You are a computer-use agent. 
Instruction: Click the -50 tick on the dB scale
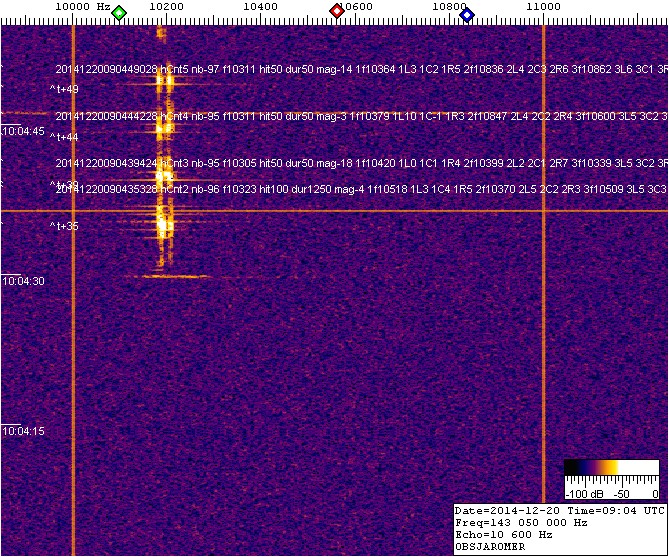621,494
